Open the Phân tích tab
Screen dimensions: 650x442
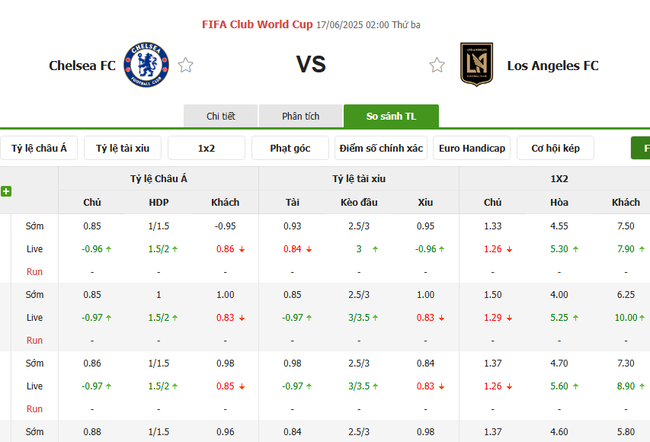point(299,116)
